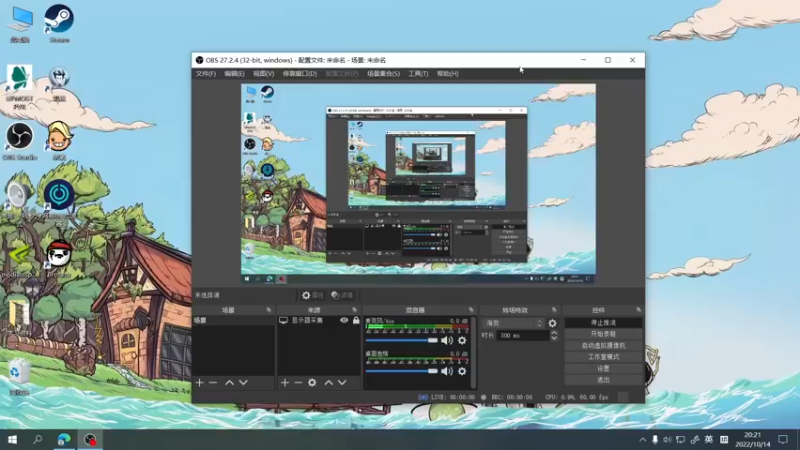This screenshot has width=800, height=450.
Task: Open source properties via the Sources panel gear
Action: (312, 383)
